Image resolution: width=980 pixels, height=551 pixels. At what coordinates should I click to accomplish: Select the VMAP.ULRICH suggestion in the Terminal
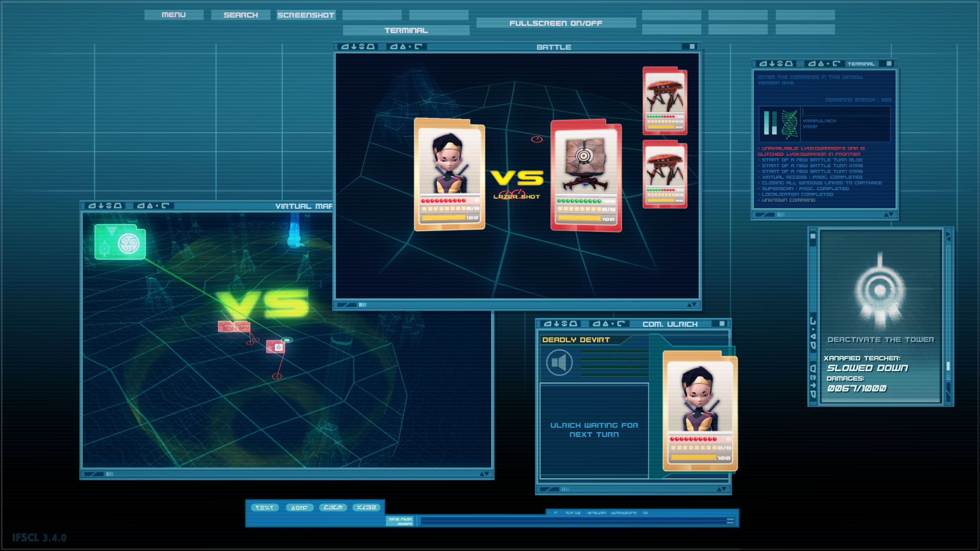point(819,121)
